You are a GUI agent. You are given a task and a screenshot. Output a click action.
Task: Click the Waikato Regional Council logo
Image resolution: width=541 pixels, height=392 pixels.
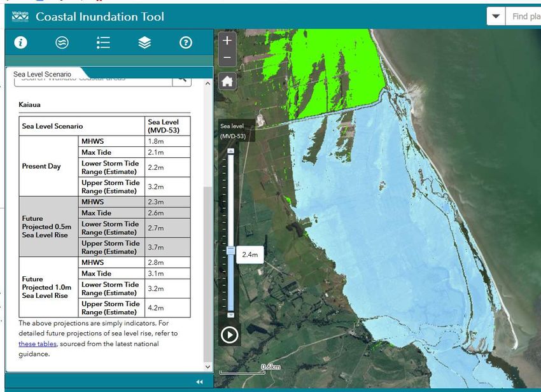pos(20,17)
